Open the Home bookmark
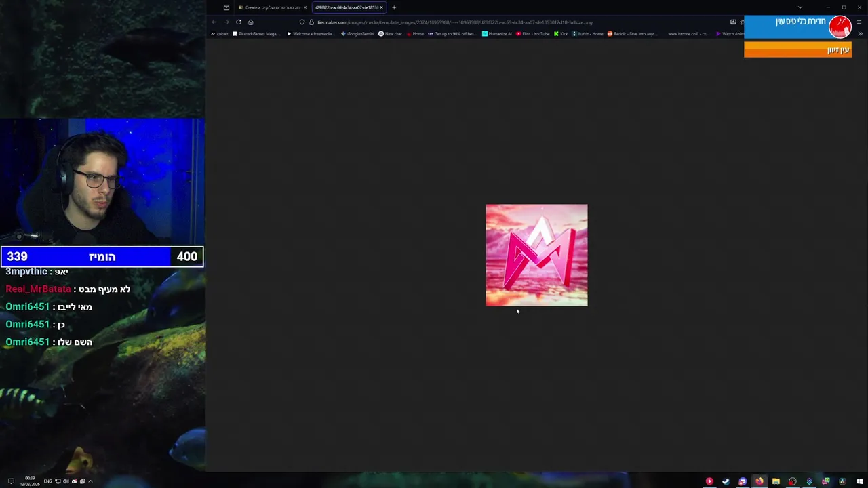 click(x=416, y=34)
